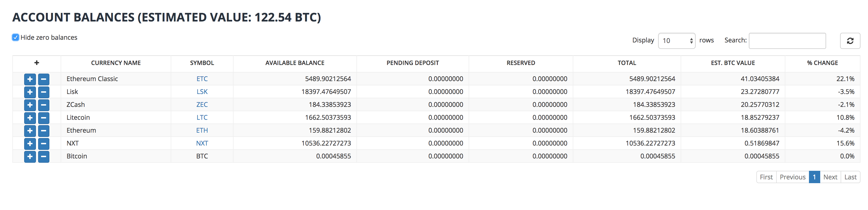Refresh the balances table
The image size is (868, 210).
(x=850, y=41)
